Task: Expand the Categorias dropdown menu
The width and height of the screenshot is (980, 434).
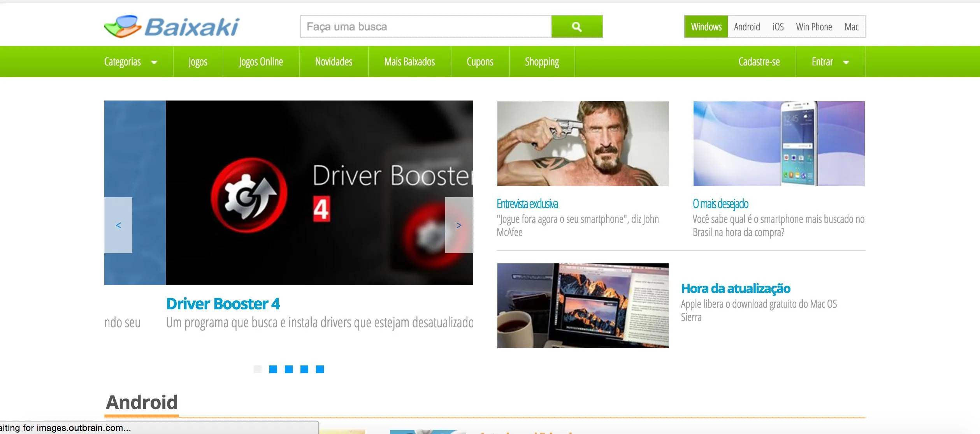Action: coord(130,62)
